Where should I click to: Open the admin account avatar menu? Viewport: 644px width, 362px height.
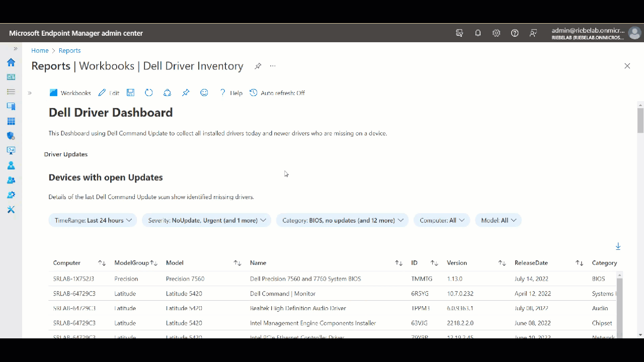point(634,33)
